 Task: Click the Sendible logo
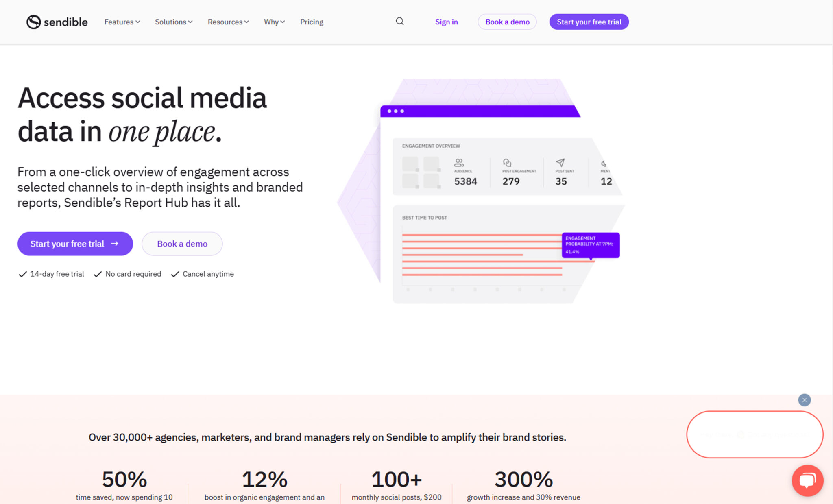point(57,22)
